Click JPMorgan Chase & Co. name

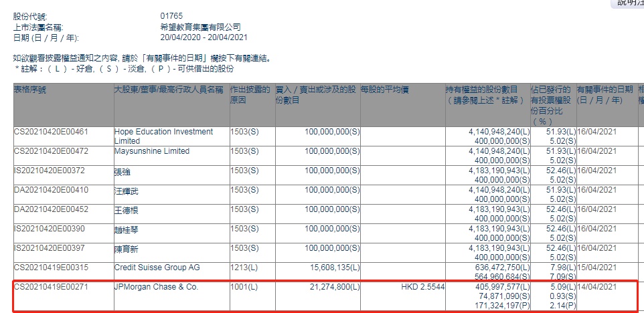point(156,287)
